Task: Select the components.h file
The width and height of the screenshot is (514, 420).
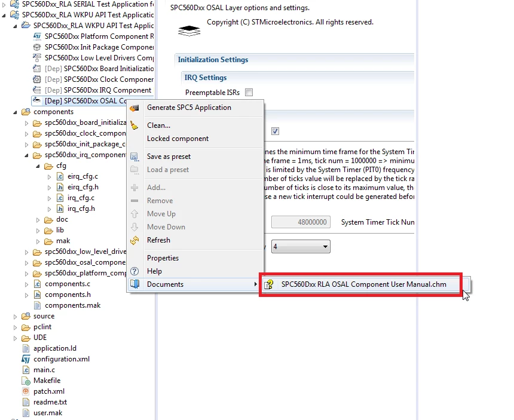Action: click(x=68, y=295)
